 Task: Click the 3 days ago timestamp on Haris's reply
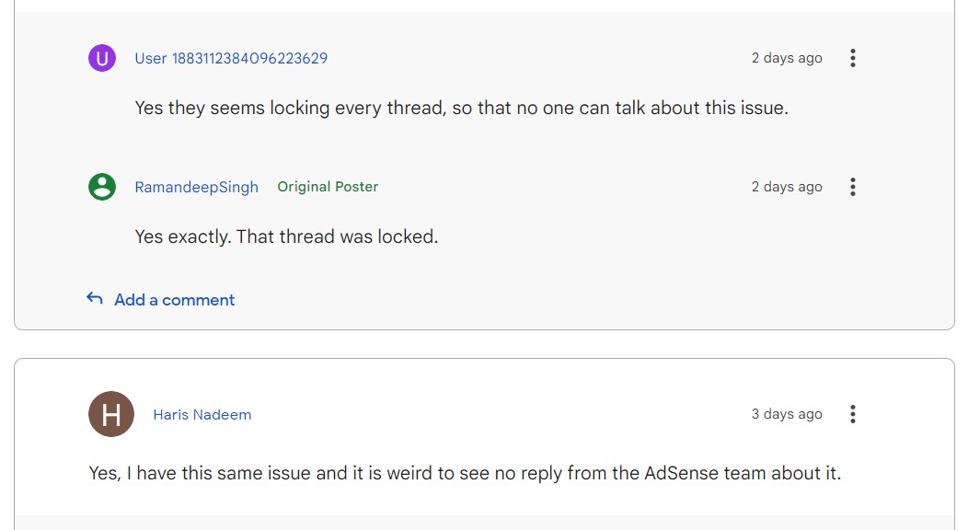click(786, 414)
